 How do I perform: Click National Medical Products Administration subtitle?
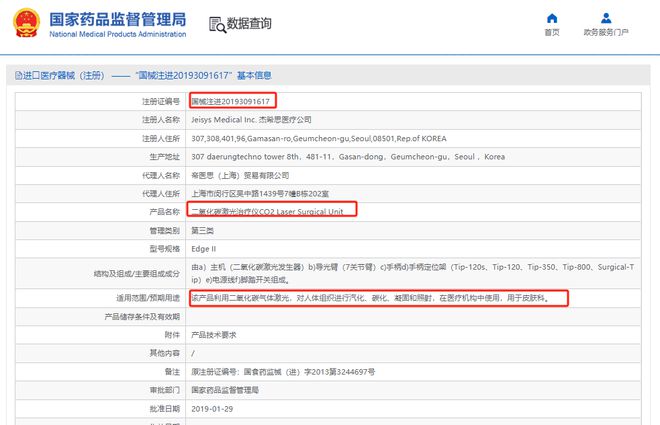(117, 34)
